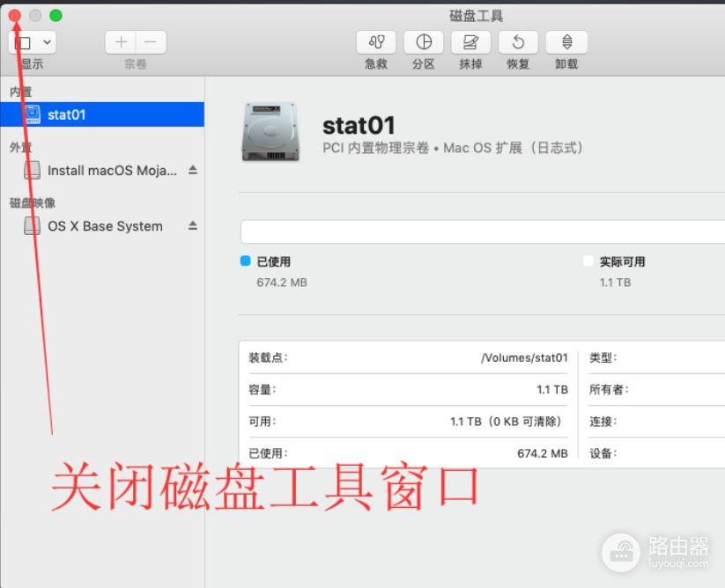Eject the Install macOS Mojave disk
The image size is (725, 588).
[193, 170]
